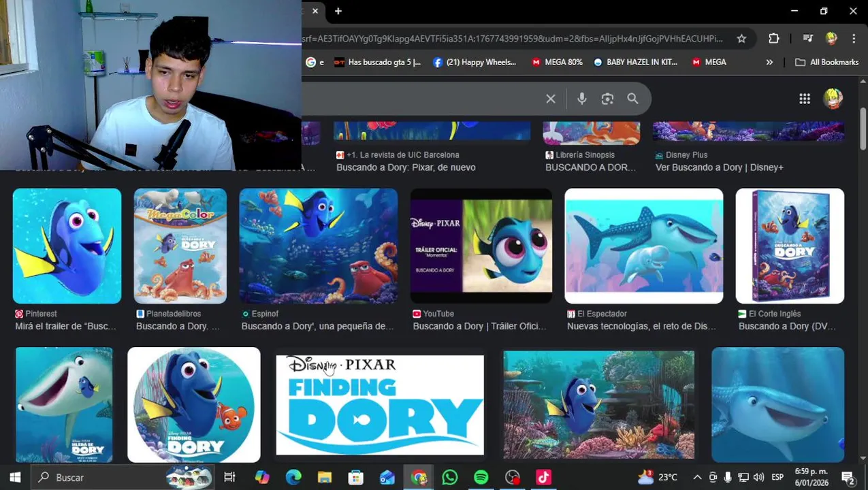The image size is (868, 490).
Task: Switch to Google Chrome in the taskbar
Action: (x=419, y=478)
